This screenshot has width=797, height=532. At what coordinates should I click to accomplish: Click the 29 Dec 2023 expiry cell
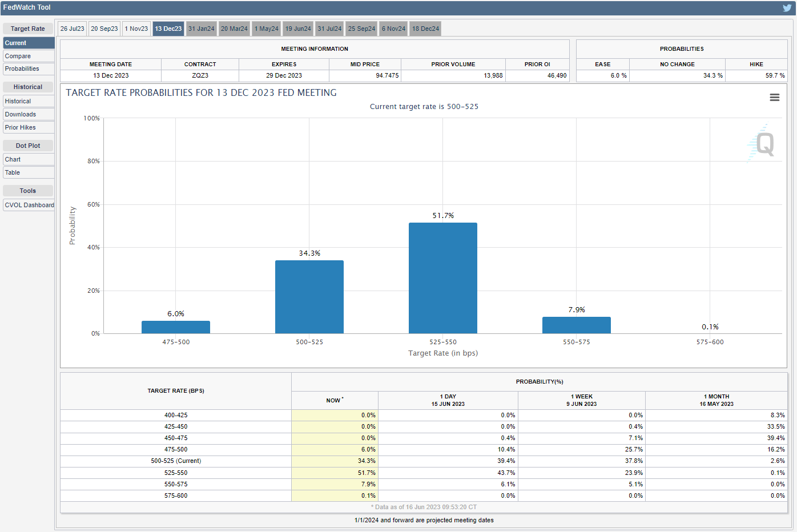pos(284,75)
